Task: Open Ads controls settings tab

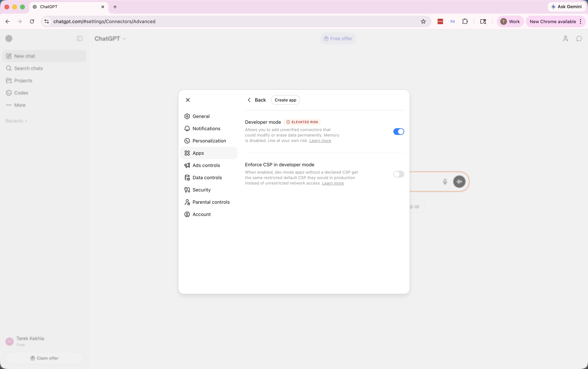Action: pos(209,165)
